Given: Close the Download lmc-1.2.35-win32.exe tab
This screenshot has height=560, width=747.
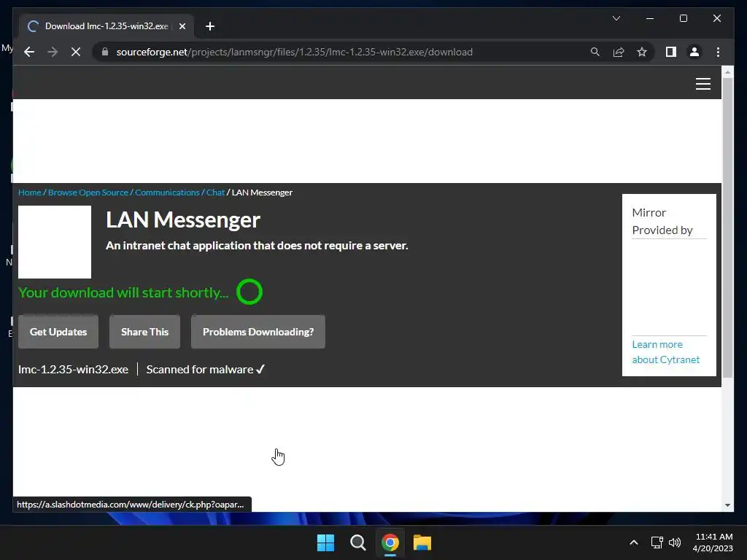Looking at the screenshot, I should click(x=182, y=26).
